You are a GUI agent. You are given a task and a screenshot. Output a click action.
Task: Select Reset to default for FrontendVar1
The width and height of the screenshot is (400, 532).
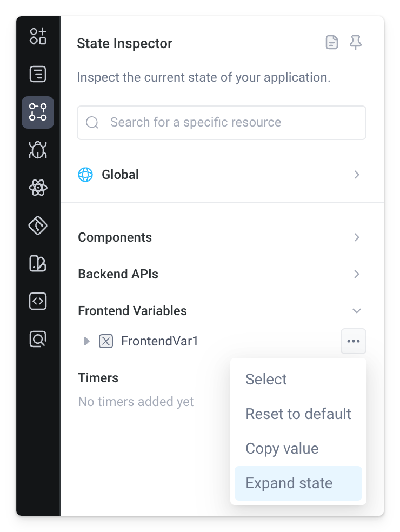(x=298, y=414)
